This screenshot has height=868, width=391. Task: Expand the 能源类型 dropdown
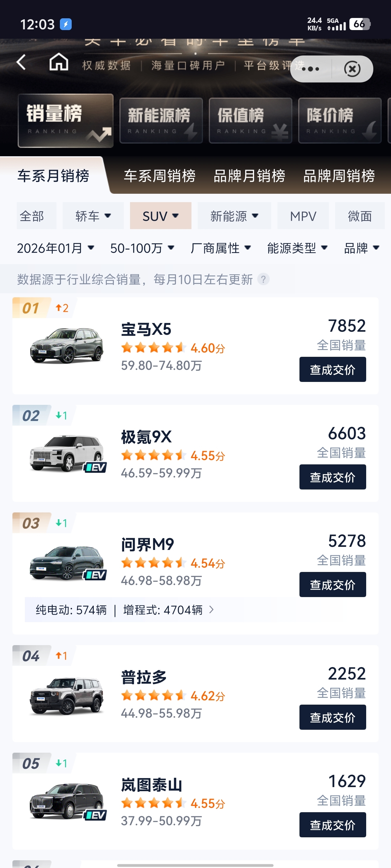[297, 248]
